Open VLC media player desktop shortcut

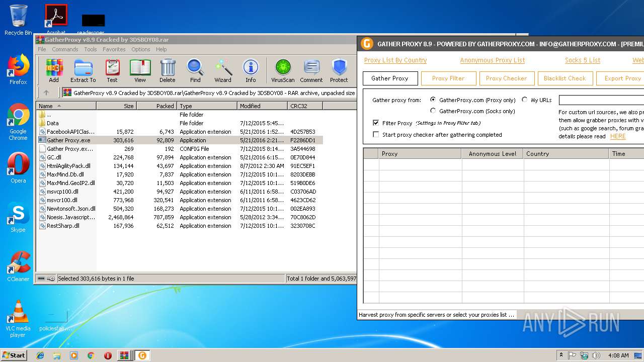(x=18, y=319)
